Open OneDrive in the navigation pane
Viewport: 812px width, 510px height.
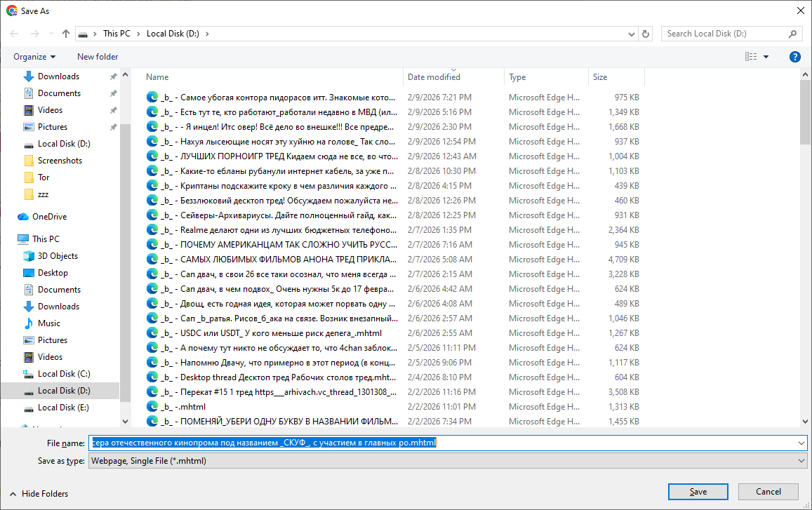click(49, 217)
